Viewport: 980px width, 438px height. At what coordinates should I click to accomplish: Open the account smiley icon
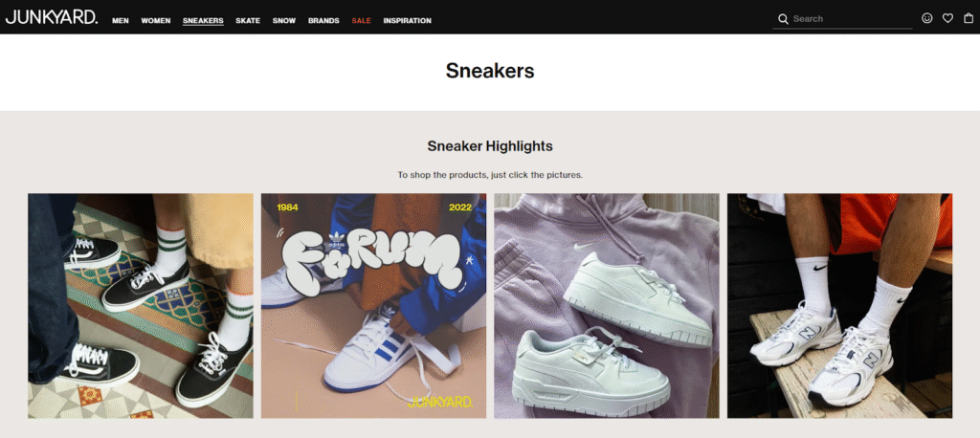pyautogui.click(x=926, y=18)
